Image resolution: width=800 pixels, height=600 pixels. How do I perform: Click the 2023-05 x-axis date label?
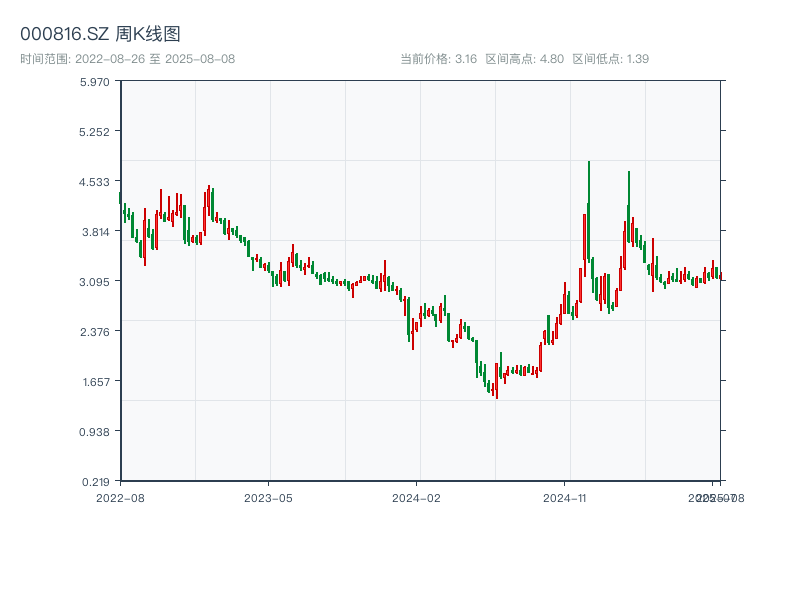coord(268,497)
